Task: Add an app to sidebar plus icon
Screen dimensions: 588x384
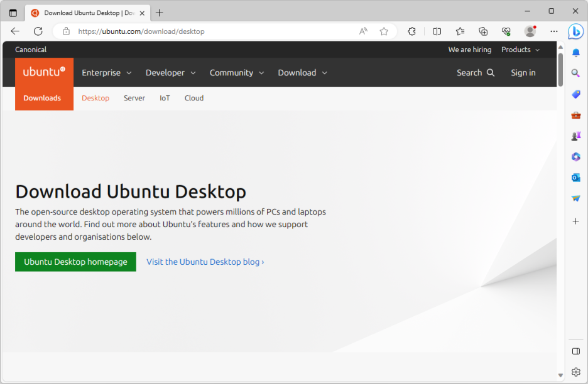Action: click(x=576, y=221)
